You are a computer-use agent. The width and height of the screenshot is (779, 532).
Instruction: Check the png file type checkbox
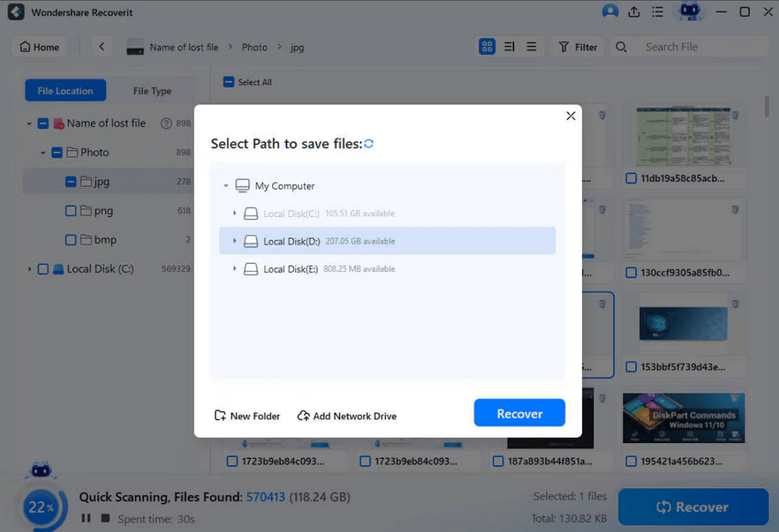coord(70,211)
